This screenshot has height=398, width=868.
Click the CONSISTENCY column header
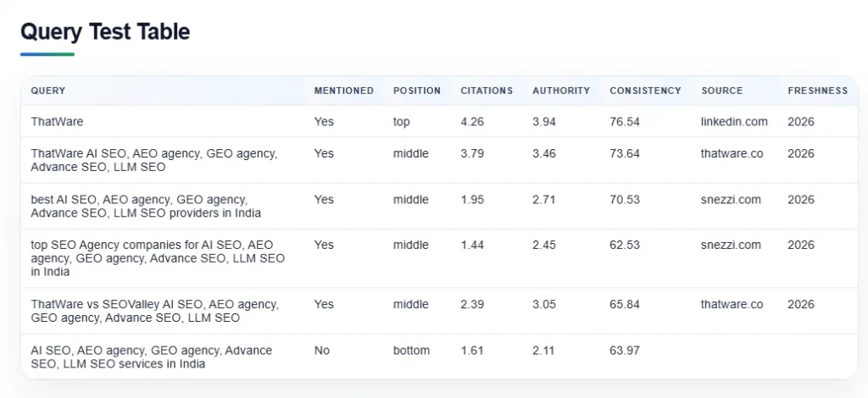[645, 91]
